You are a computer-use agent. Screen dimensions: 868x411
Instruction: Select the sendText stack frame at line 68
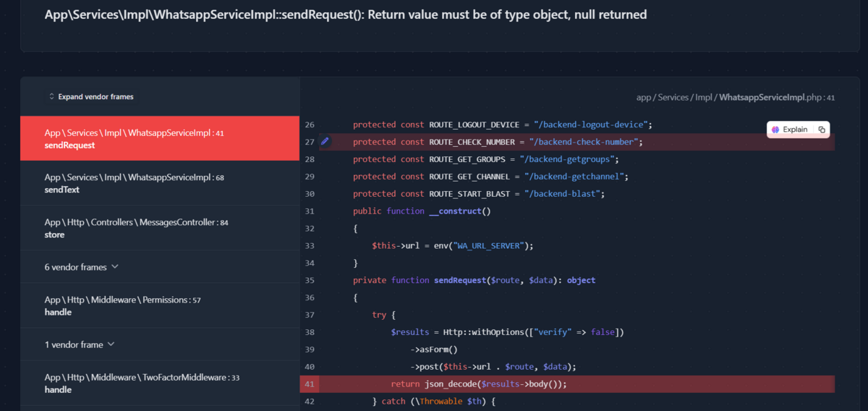(x=159, y=183)
